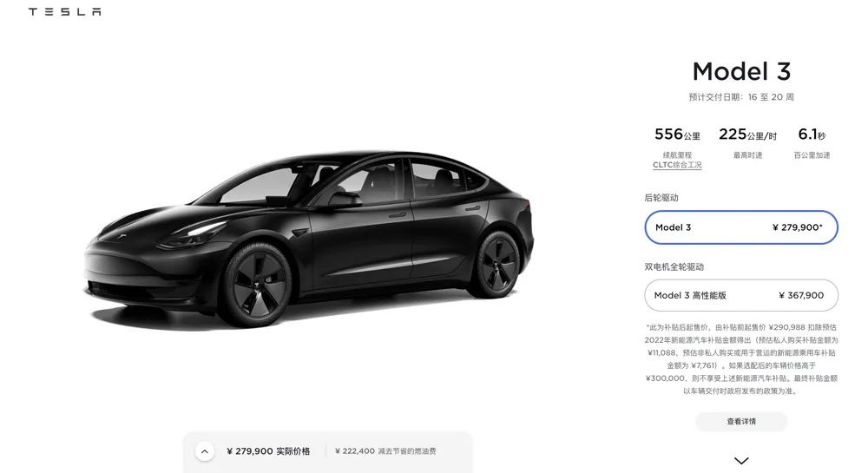The height and width of the screenshot is (473, 868).
Task: Expand the price summary chevron-up button
Action: click(204, 451)
